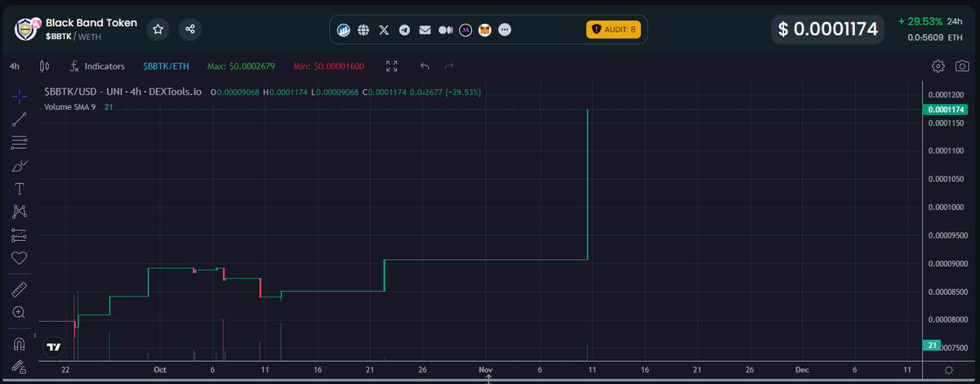Image resolution: width=980 pixels, height=384 pixels.
Task: Click the $BBTK/USD · UNI · 4h chart title
Action: 123,92
